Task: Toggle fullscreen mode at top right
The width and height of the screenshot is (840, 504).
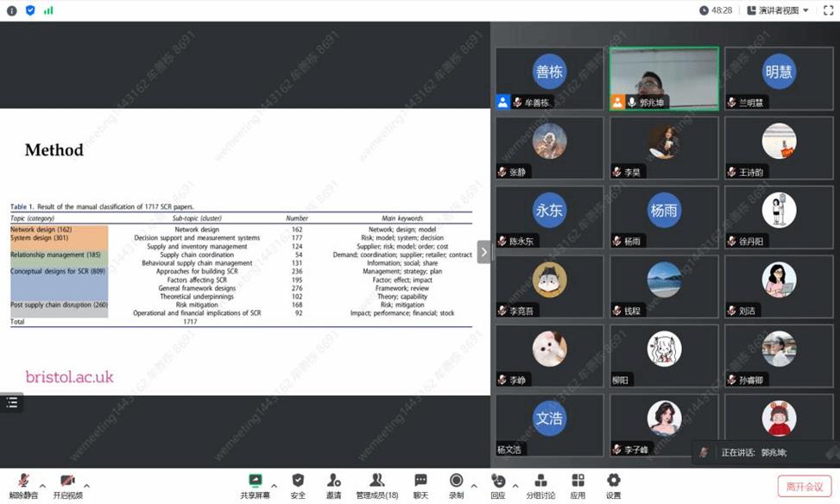Action: 828,10
